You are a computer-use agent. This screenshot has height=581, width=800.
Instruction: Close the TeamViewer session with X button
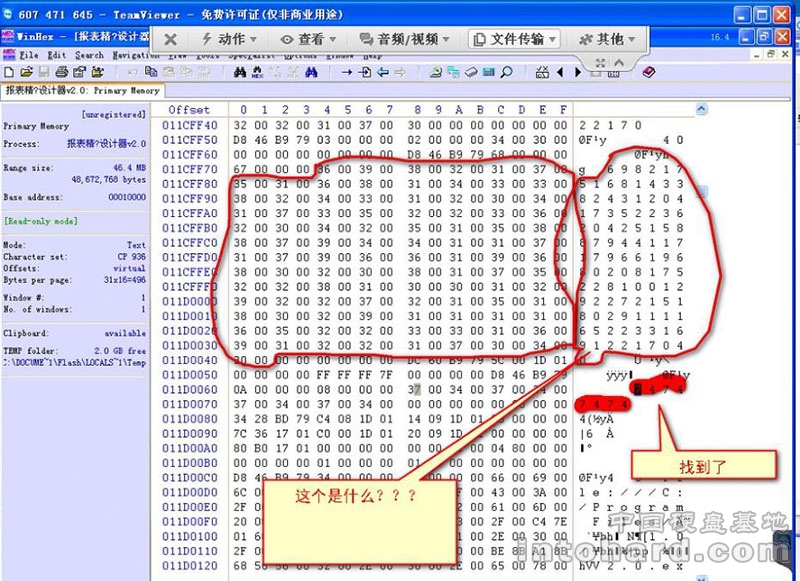point(171,39)
